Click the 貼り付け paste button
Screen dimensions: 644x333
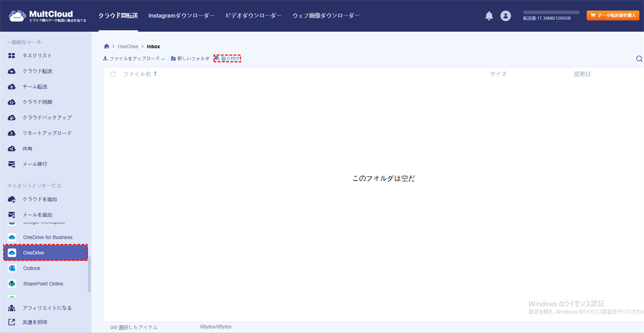click(228, 59)
